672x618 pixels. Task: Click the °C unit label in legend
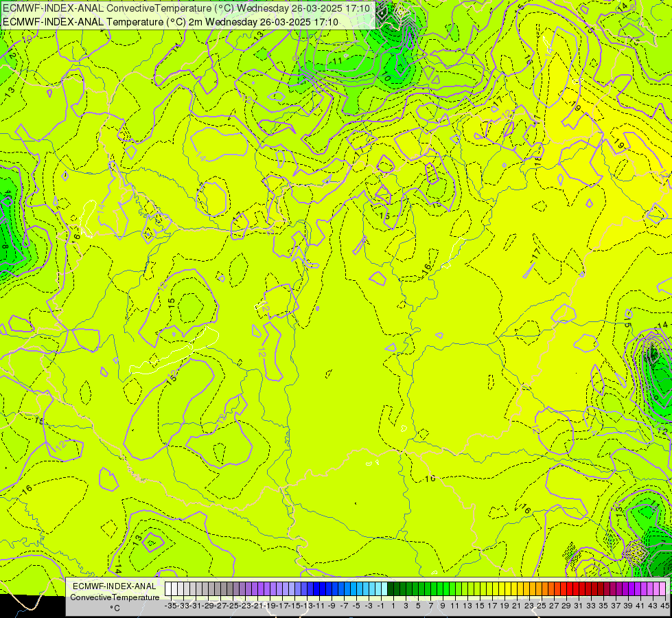(115, 608)
